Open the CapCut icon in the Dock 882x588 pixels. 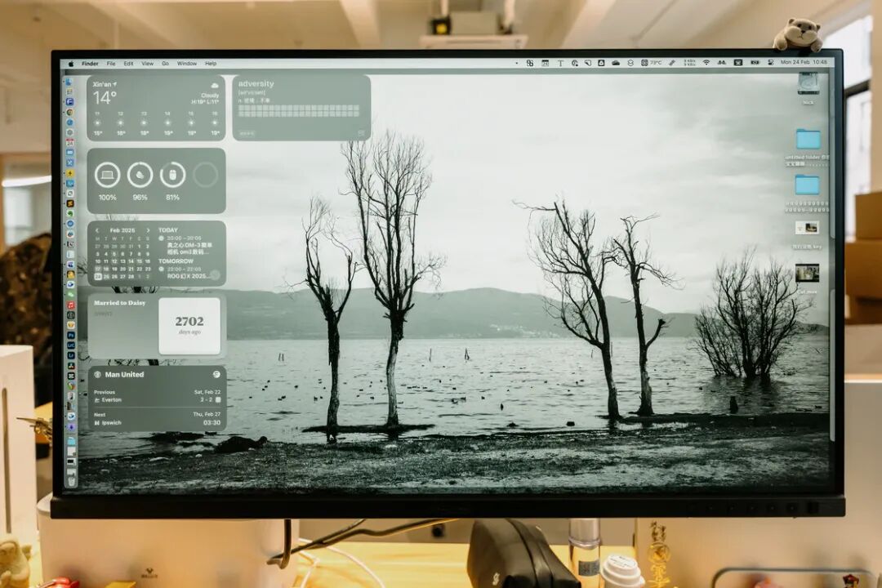point(71,376)
